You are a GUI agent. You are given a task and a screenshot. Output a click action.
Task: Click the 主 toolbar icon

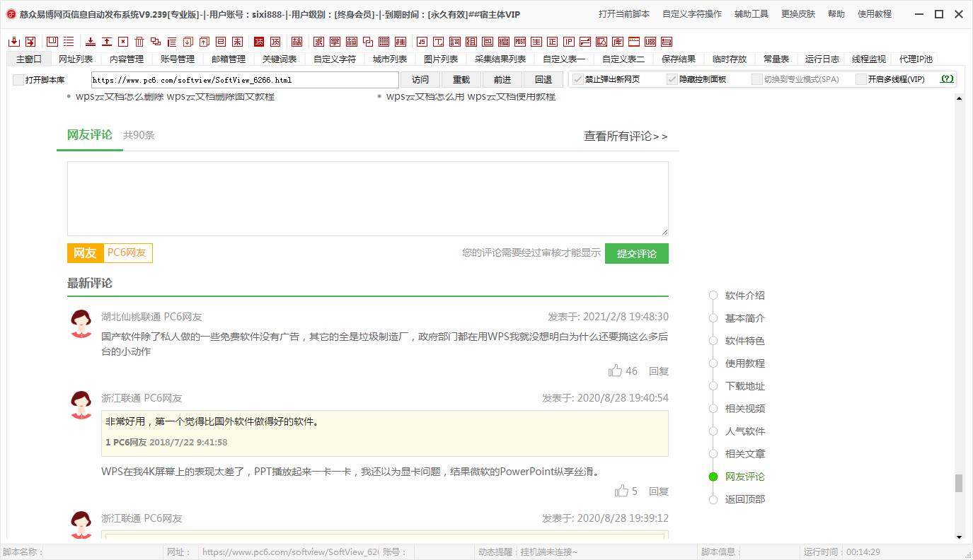(536, 42)
